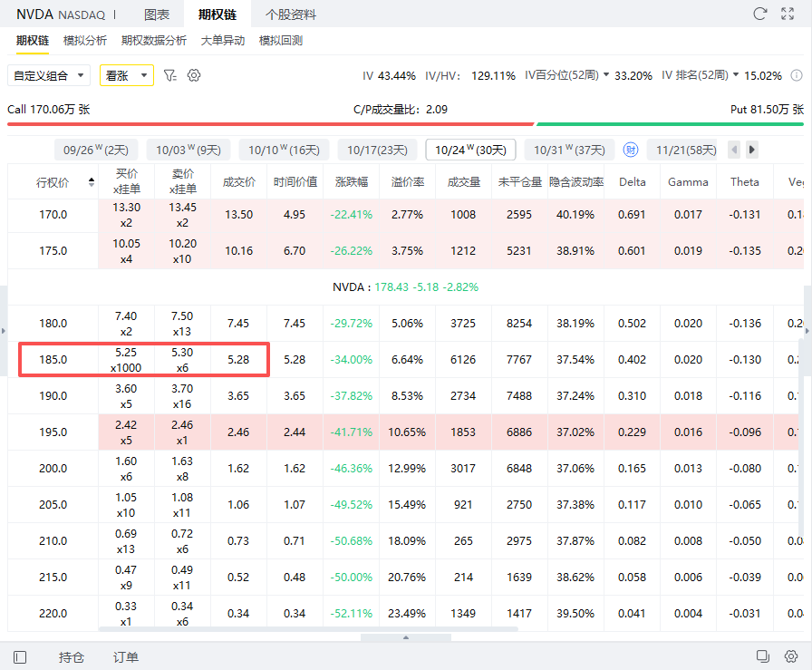Select expiration 10/24 (30天)

[470, 150]
